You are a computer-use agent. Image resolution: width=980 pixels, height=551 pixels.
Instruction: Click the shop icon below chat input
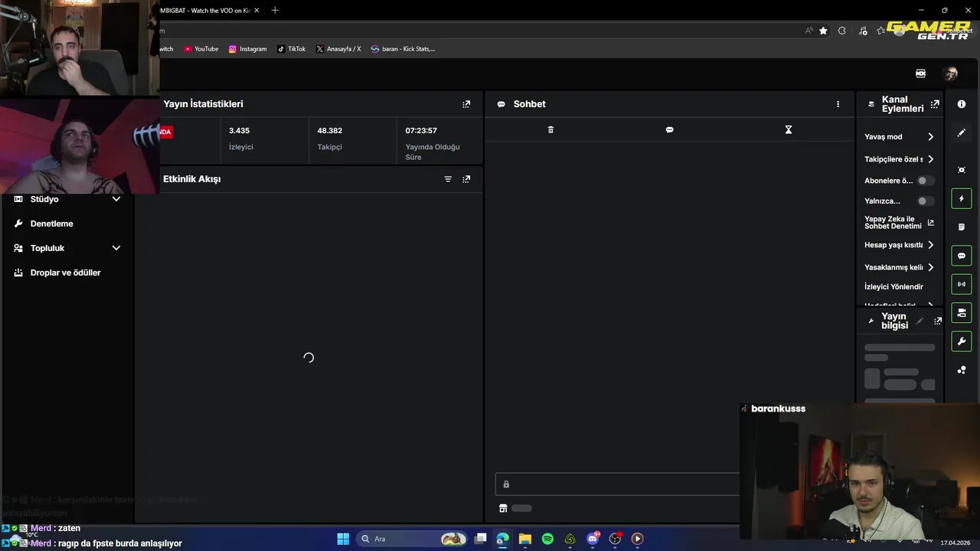[503, 508]
